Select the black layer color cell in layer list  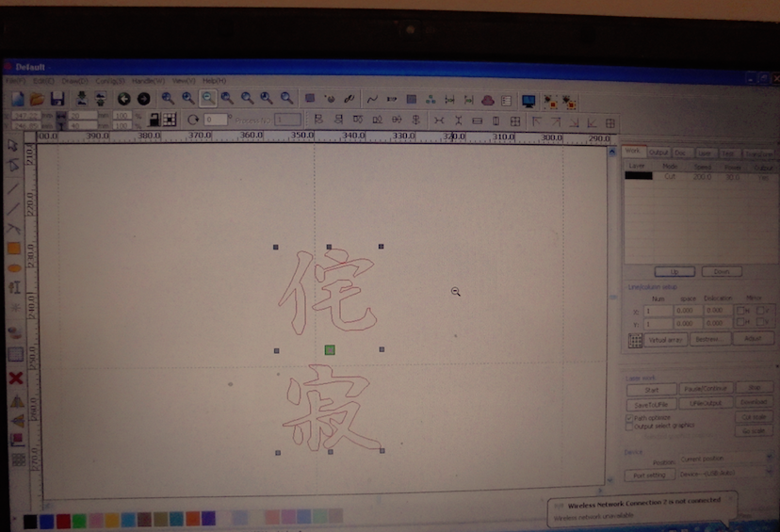[x=639, y=175]
